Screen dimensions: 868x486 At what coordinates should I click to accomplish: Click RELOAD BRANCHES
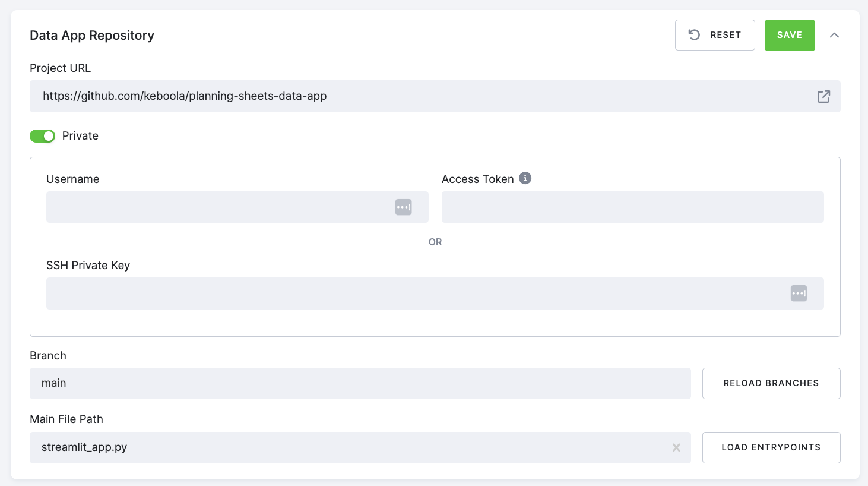[771, 383]
